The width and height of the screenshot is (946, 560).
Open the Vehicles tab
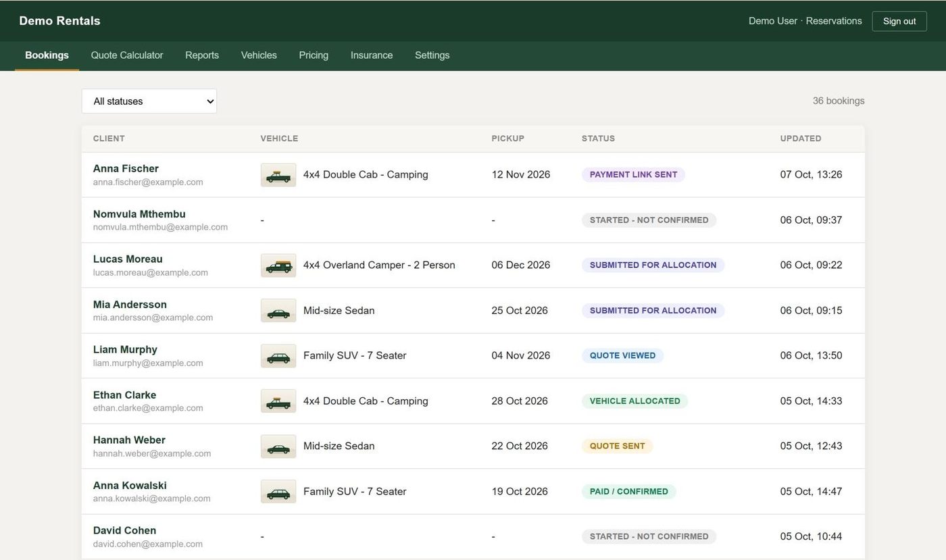(259, 55)
